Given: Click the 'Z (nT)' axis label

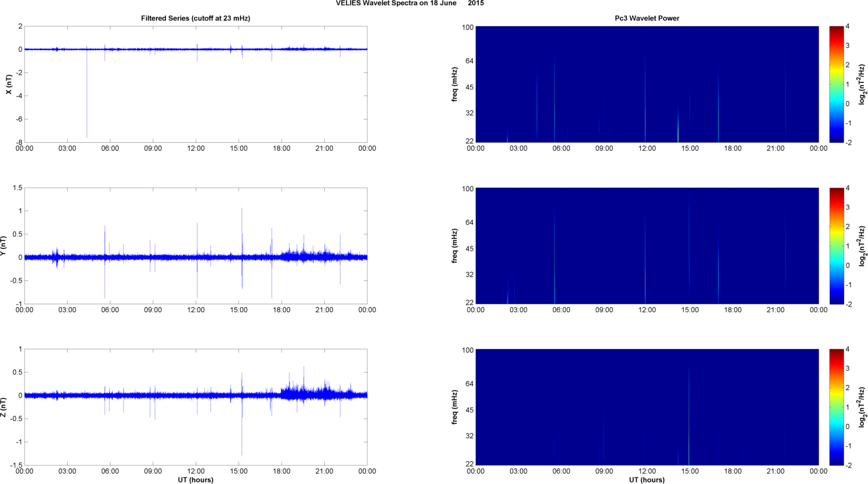Looking at the screenshot, I should click(x=3, y=407).
